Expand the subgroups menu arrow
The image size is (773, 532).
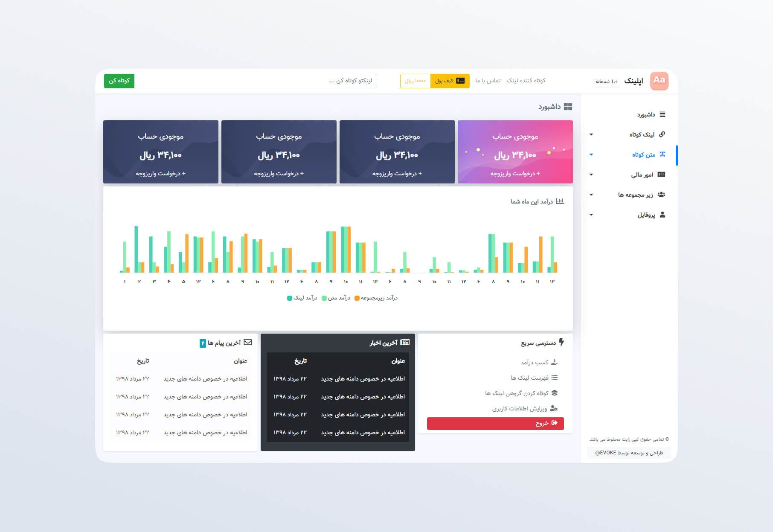591,195
